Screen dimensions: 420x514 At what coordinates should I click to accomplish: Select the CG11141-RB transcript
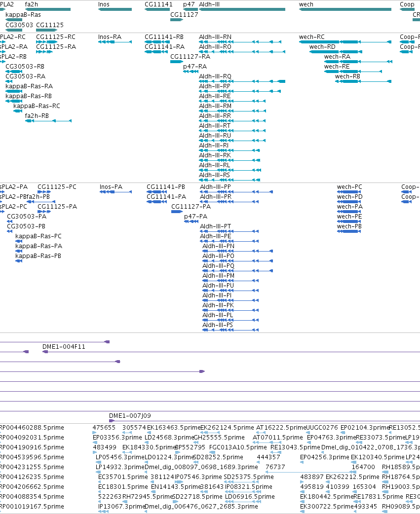click(x=164, y=37)
